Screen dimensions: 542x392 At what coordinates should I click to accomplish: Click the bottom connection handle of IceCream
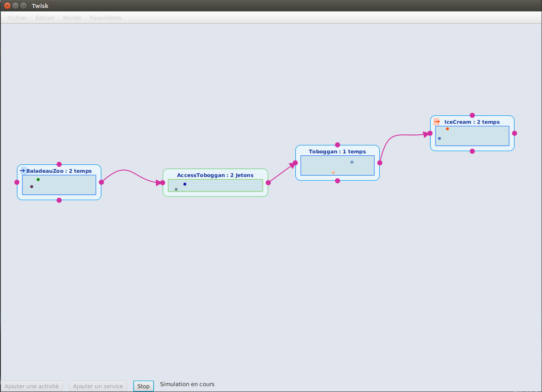coord(472,152)
